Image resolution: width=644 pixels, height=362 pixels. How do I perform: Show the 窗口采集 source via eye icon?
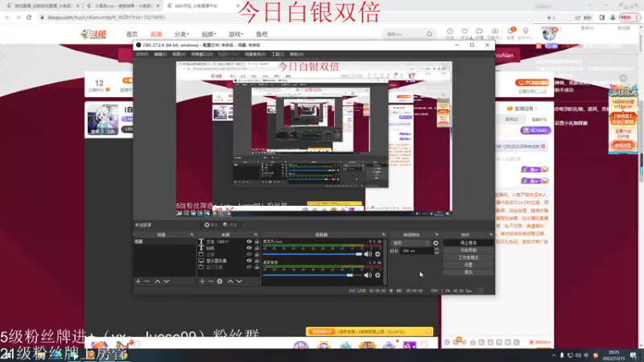click(249, 267)
